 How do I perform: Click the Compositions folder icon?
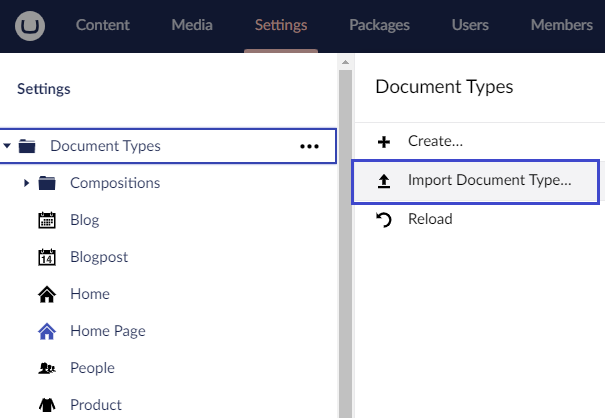click(x=47, y=183)
